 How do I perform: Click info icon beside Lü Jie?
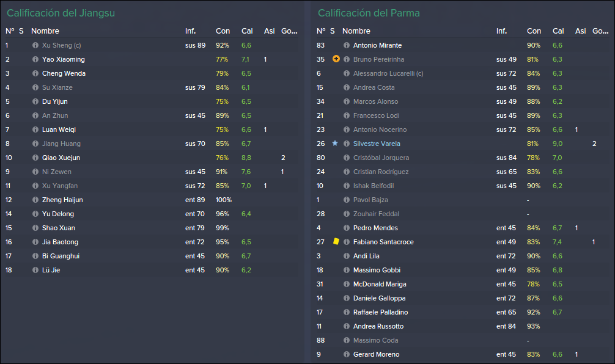click(x=35, y=271)
